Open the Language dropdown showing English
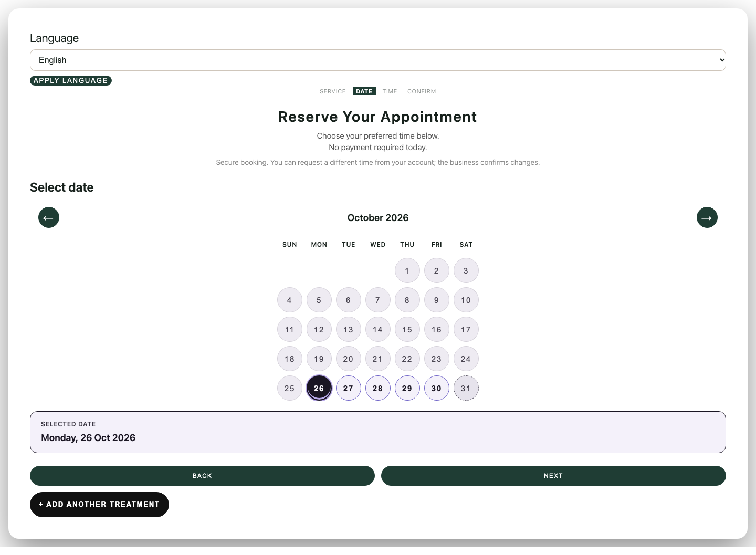This screenshot has height=555, width=756. pos(378,60)
